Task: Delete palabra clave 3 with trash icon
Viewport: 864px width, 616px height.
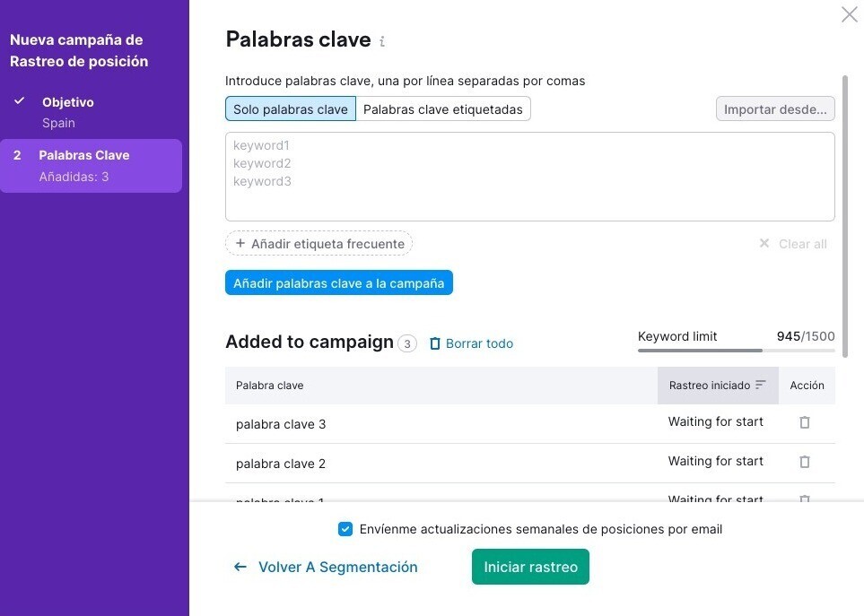Action: (805, 422)
